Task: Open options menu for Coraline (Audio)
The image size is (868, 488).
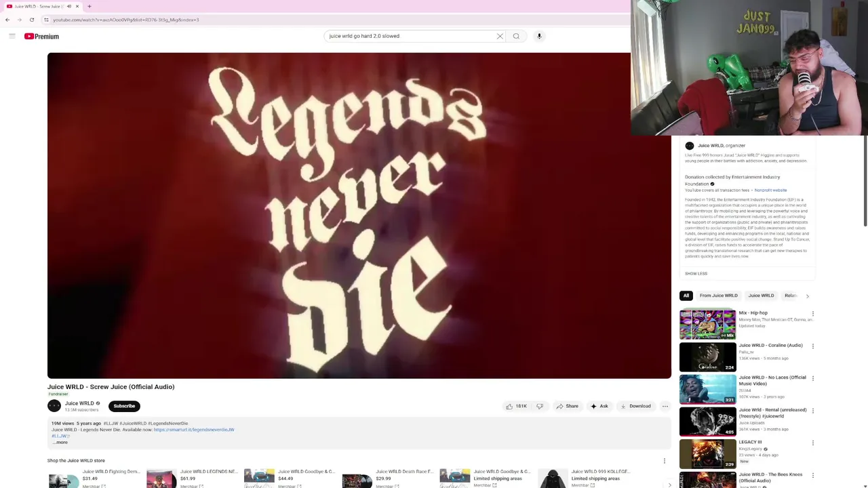Action: 813,346
